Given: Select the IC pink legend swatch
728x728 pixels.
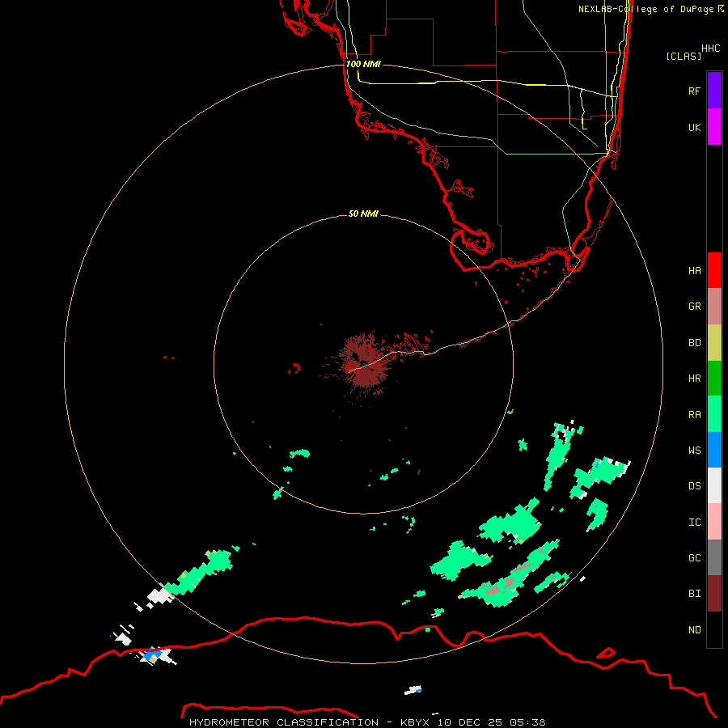Looking at the screenshot, I should click(x=714, y=522).
